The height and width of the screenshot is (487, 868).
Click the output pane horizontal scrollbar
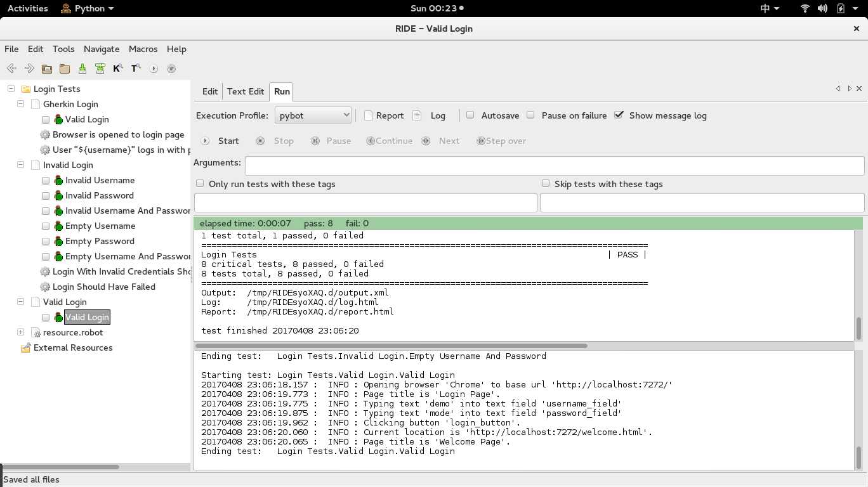click(x=391, y=346)
